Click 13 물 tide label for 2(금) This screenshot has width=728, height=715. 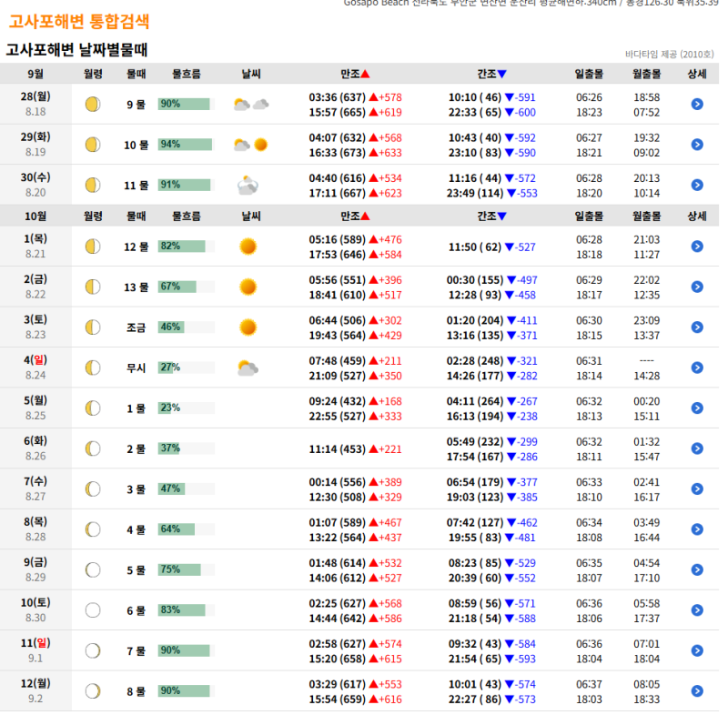(136, 287)
